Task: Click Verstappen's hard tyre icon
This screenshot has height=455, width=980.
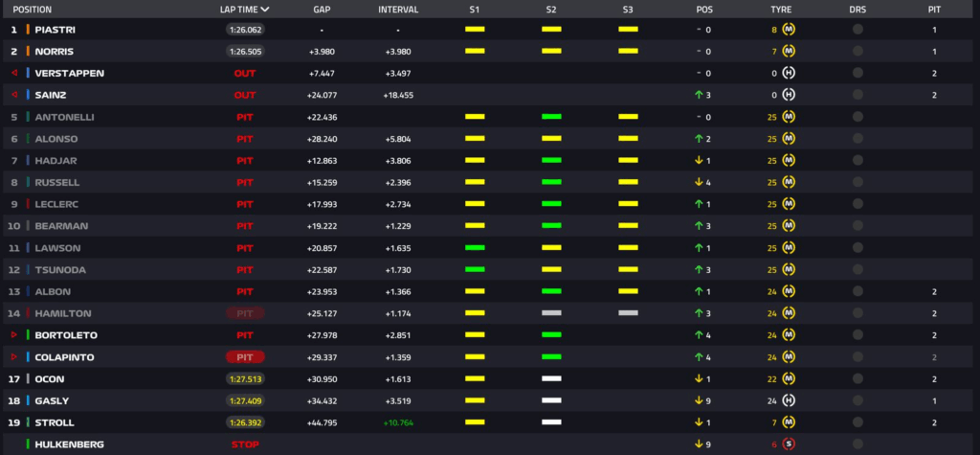Action: coord(789,73)
